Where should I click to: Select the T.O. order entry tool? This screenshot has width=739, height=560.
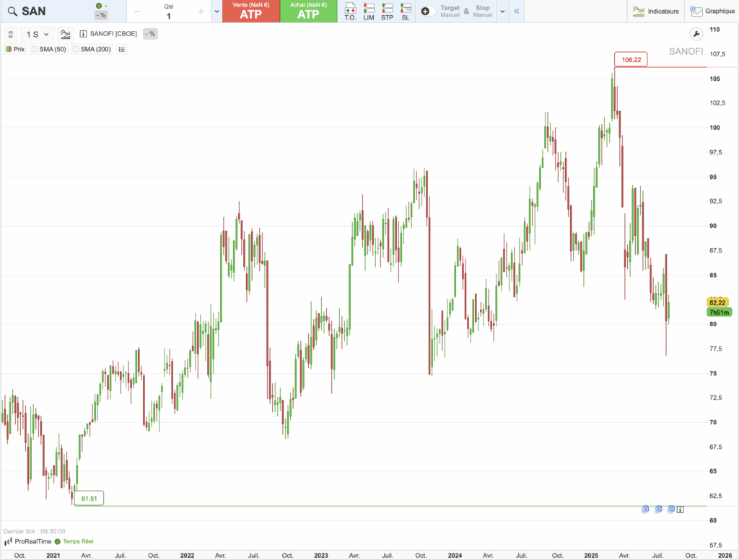pyautogui.click(x=350, y=12)
